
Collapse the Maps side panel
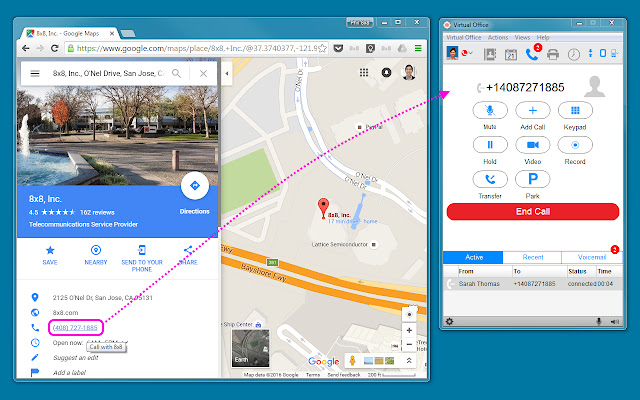point(227,73)
